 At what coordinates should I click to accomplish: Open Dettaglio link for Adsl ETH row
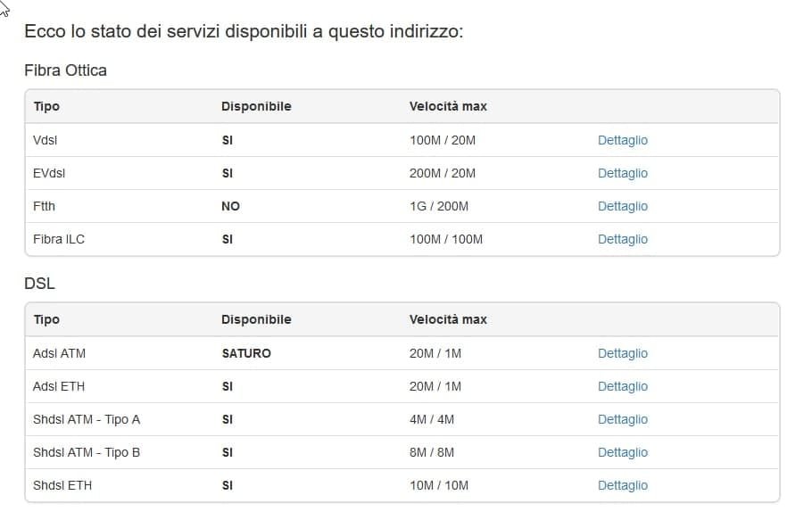[x=622, y=386]
